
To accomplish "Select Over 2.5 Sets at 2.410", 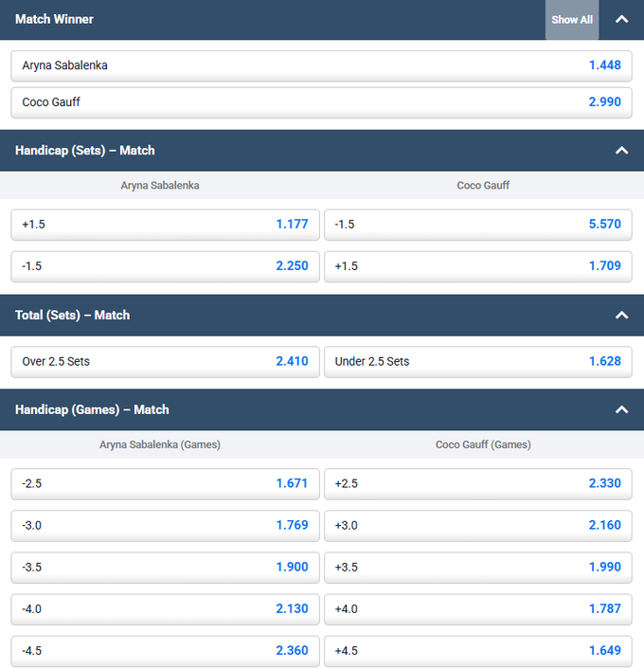I will click(165, 361).
